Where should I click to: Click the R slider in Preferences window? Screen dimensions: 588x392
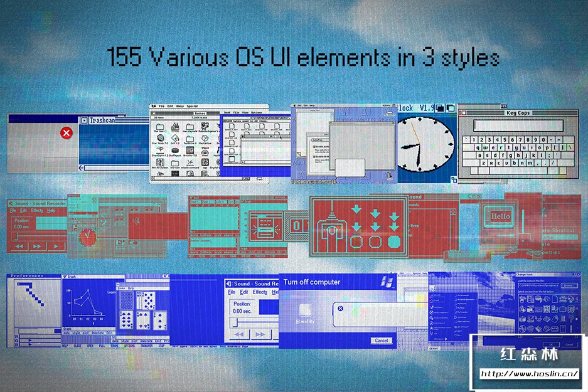pyautogui.click(x=40, y=336)
